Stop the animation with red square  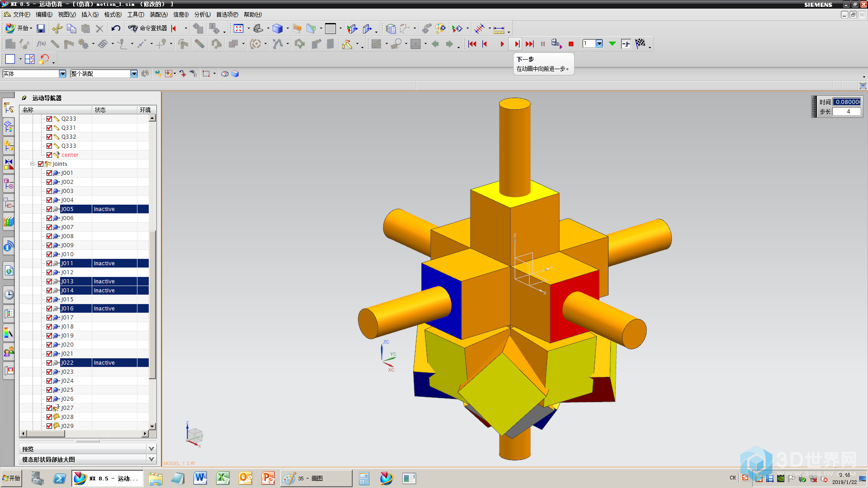(x=571, y=44)
